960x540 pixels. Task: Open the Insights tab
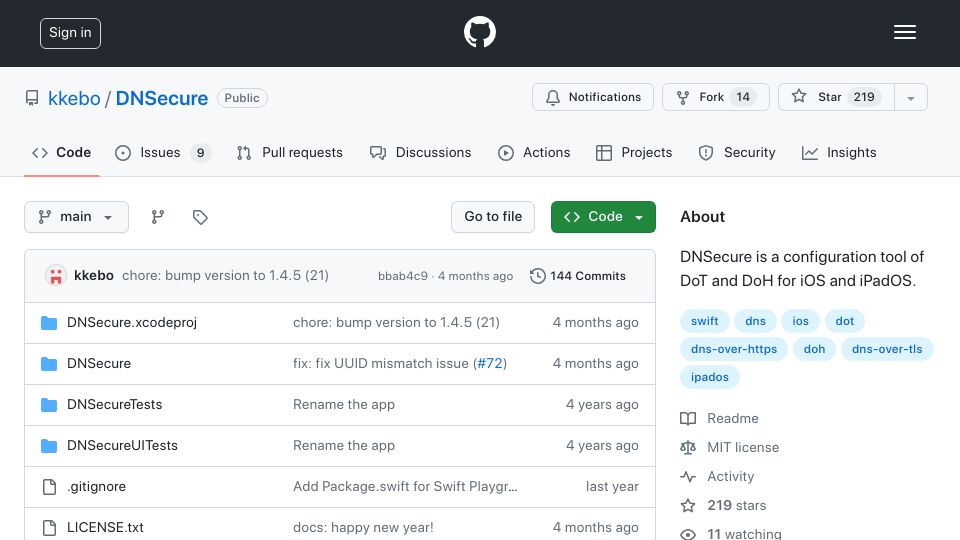click(839, 152)
